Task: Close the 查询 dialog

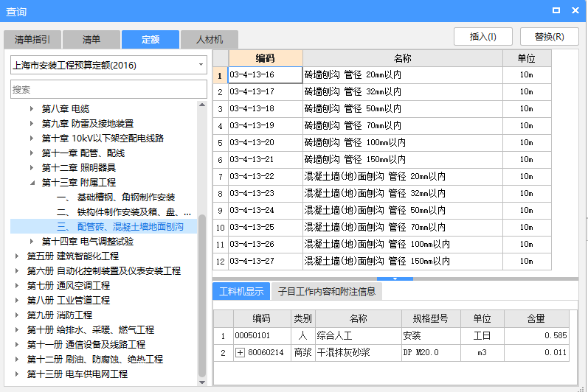Action: 575,10
